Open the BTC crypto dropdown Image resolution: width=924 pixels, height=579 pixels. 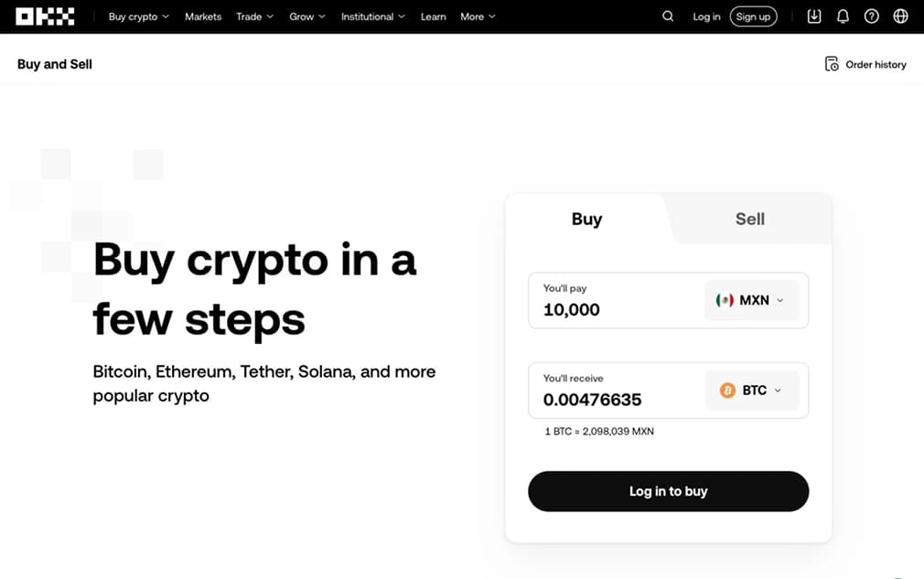click(753, 391)
